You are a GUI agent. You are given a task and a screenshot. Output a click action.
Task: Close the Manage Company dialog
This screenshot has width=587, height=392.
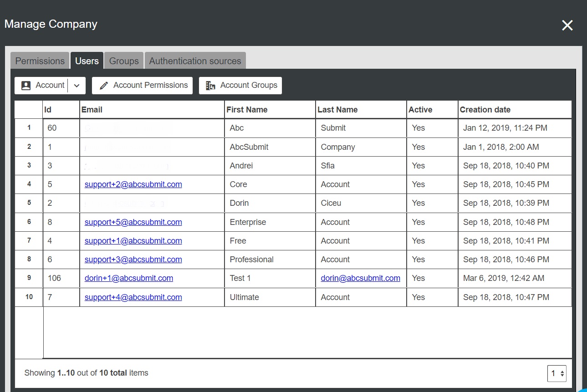567,25
